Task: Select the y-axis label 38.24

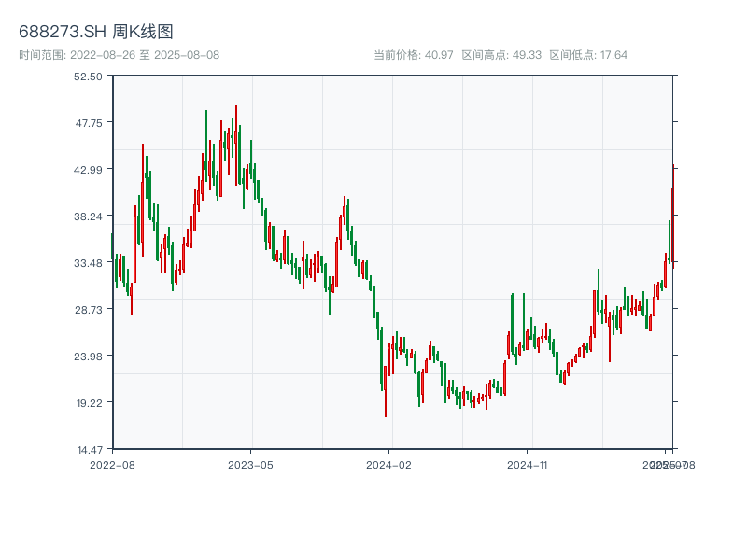Action: [88, 217]
